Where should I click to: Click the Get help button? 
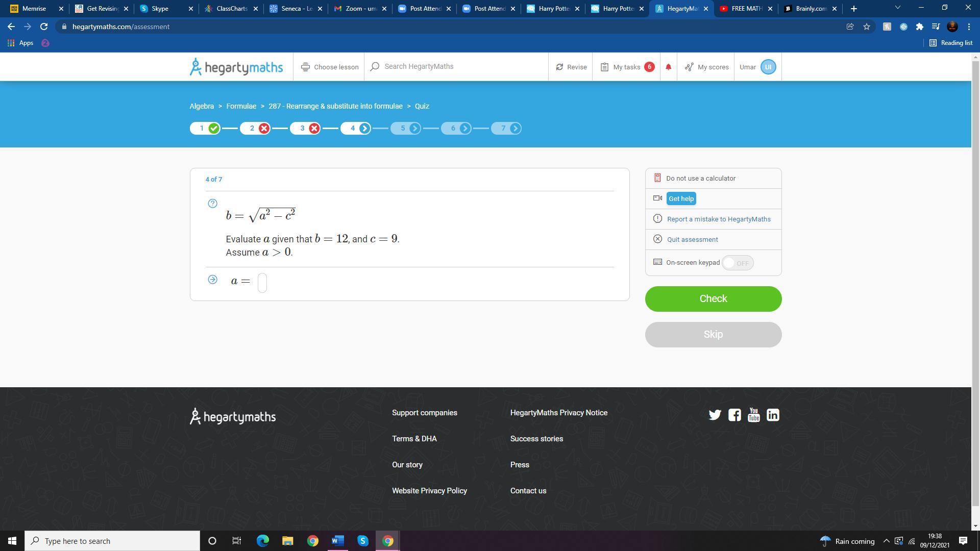681,198
